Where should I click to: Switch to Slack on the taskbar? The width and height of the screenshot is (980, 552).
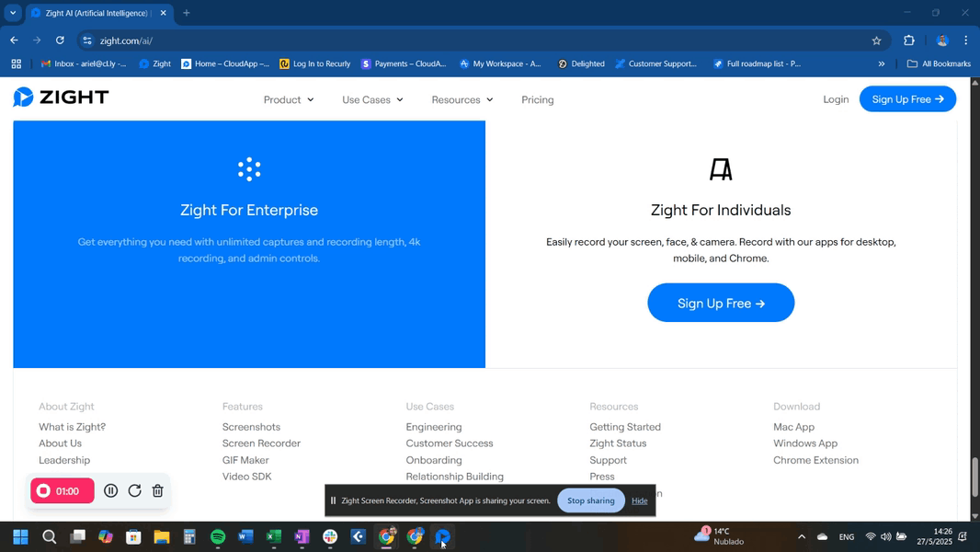pos(330,536)
